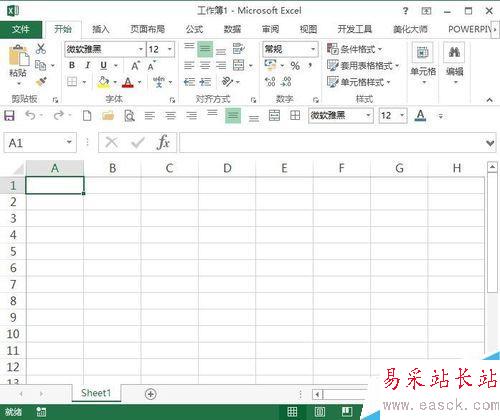500x420 pixels.
Task: Open file folder icon in quick toolbar
Action: point(108,116)
